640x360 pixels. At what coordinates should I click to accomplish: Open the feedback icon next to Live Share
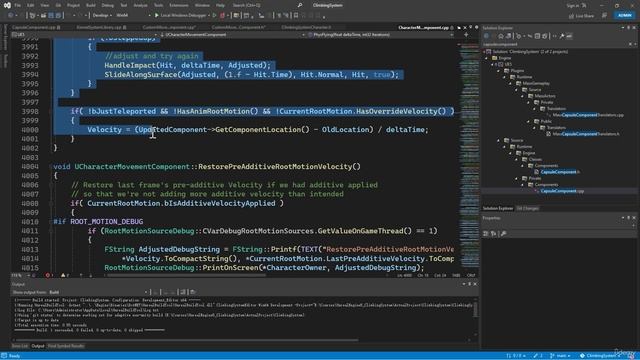(x=604, y=16)
